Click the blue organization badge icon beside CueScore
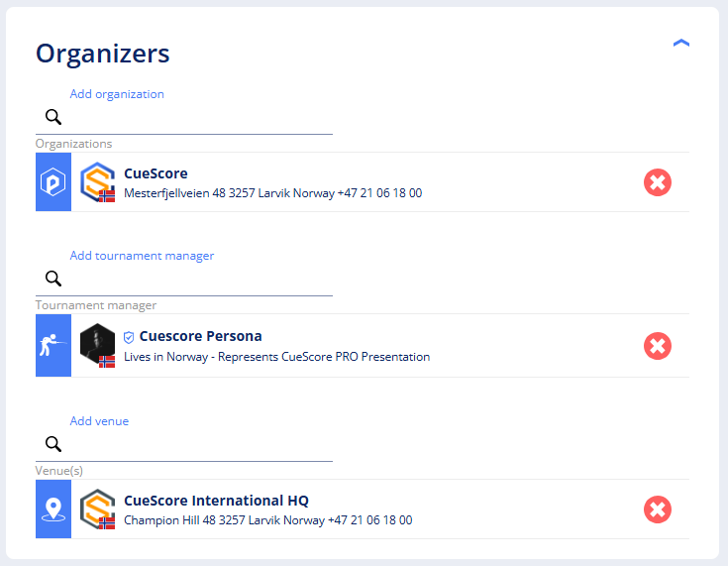This screenshot has width=728, height=566. click(x=53, y=182)
